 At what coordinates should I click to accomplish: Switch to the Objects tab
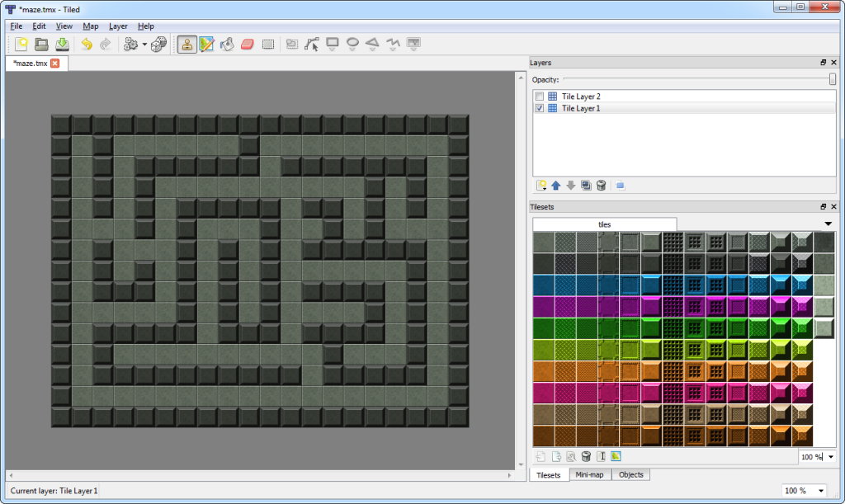coord(631,475)
